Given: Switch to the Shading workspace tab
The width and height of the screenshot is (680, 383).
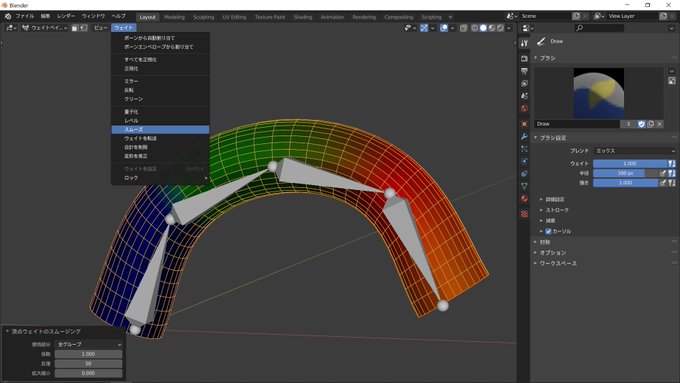Looking at the screenshot, I should click(303, 17).
